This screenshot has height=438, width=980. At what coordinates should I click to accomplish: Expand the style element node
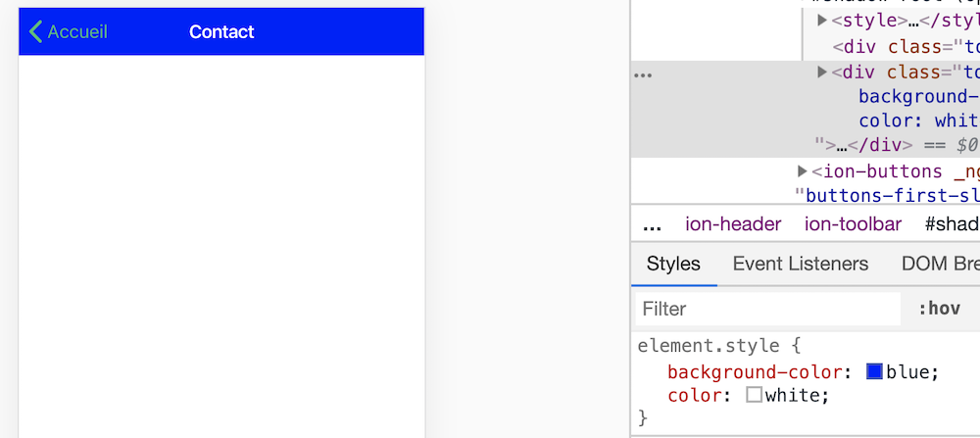[822, 20]
